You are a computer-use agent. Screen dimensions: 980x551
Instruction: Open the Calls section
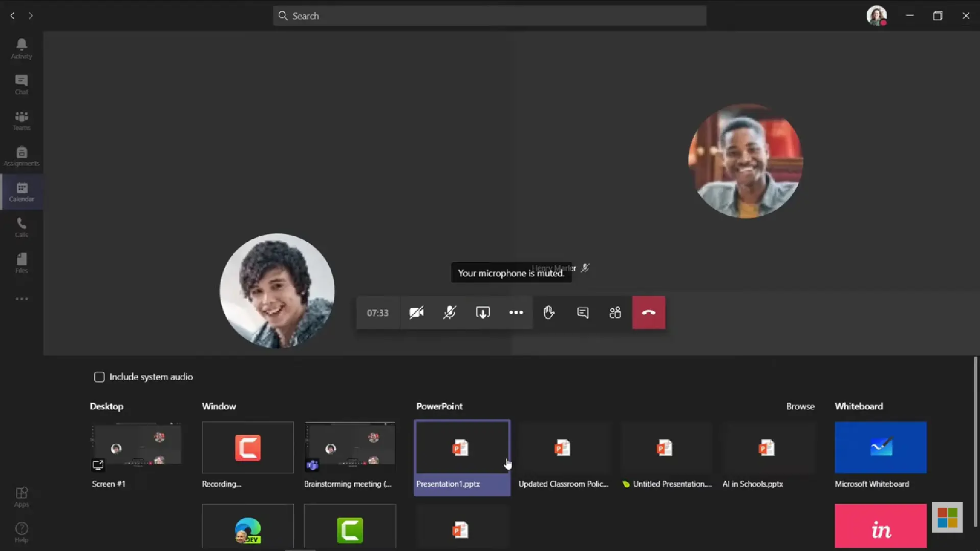[21, 227]
